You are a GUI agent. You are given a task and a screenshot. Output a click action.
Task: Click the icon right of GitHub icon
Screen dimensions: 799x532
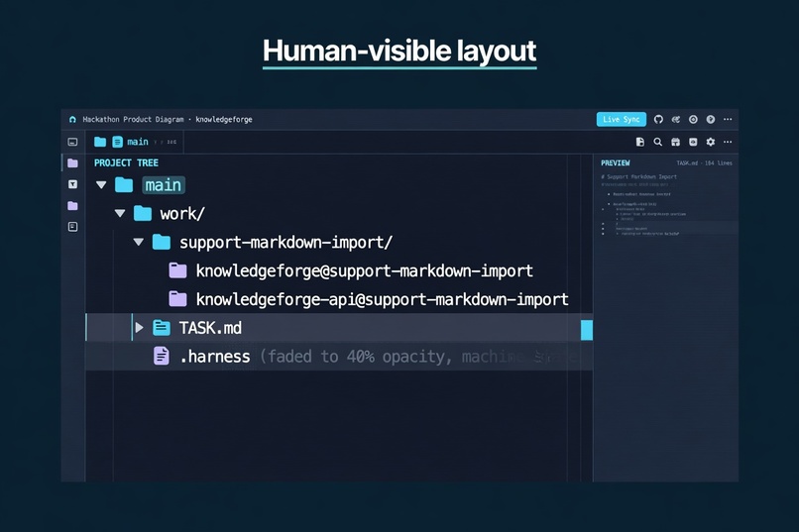(x=676, y=119)
